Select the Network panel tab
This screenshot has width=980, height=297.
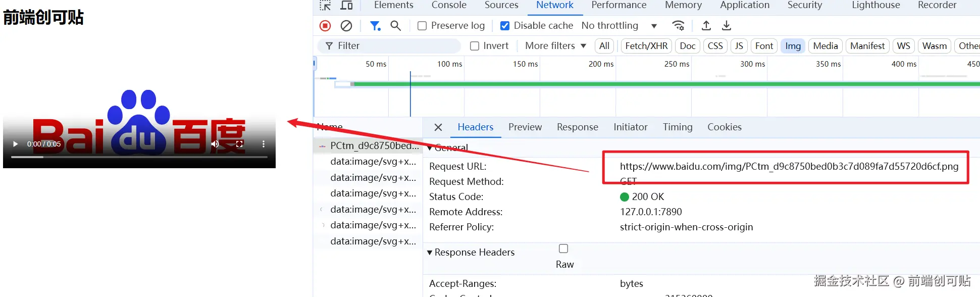(554, 5)
